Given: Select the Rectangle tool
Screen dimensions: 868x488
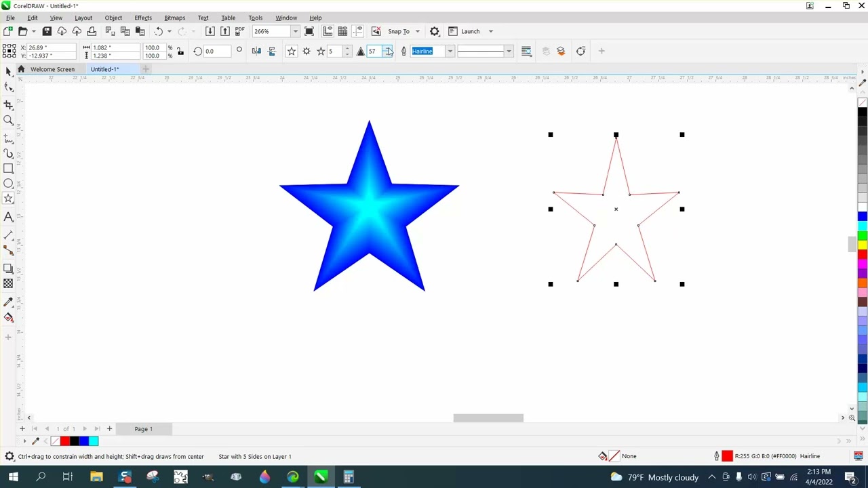Looking at the screenshot, I should point(8,169).
